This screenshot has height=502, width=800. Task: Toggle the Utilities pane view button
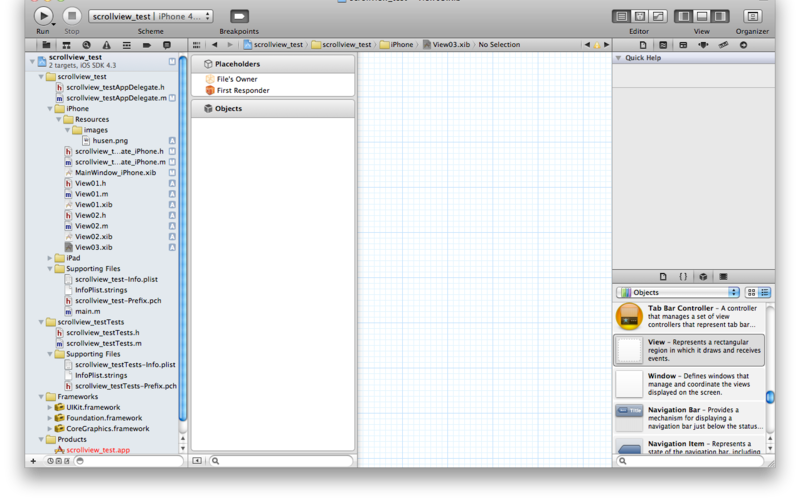tap(720, 16)
